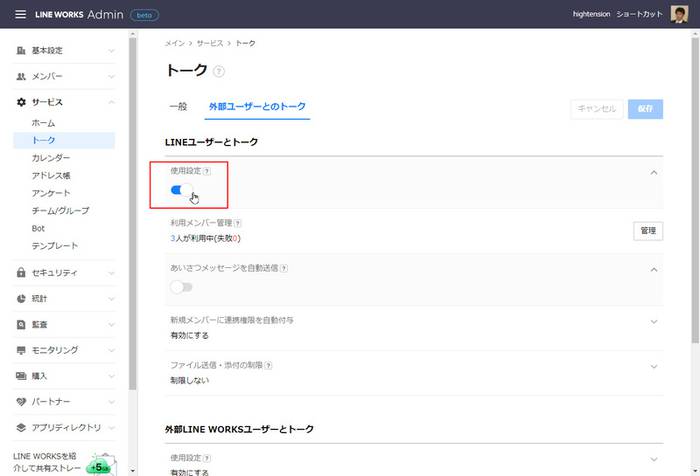
Task: Expand the セキュリティ sidebar section
Action: (111, 273)
